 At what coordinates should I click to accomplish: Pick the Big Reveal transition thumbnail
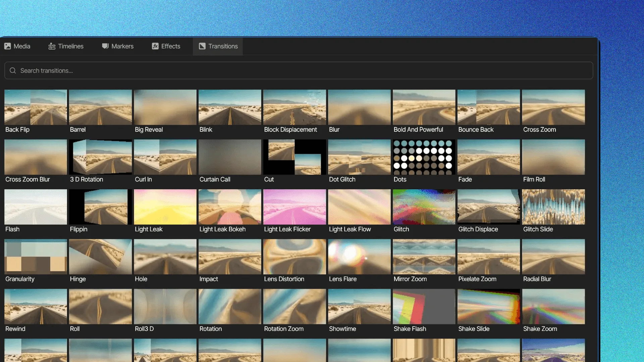pyautogui.click(x=165, y=107)
